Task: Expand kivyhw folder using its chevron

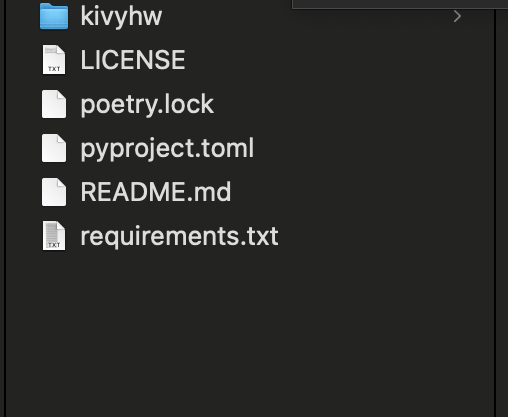Action: point(457,16)
